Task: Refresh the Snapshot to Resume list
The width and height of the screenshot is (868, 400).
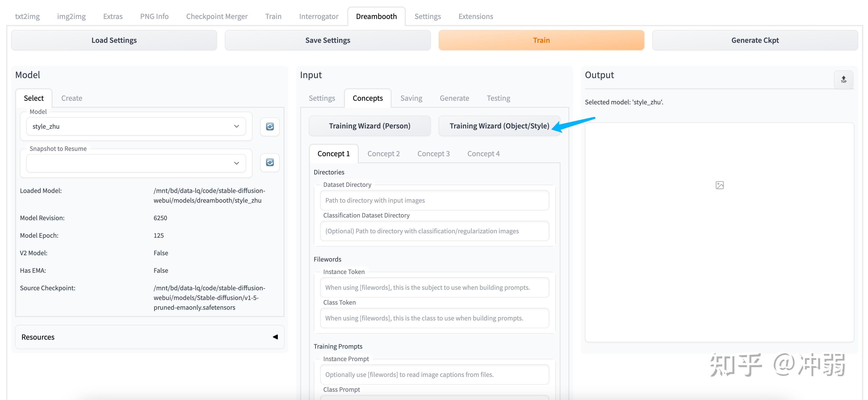Action: point(269,163)
